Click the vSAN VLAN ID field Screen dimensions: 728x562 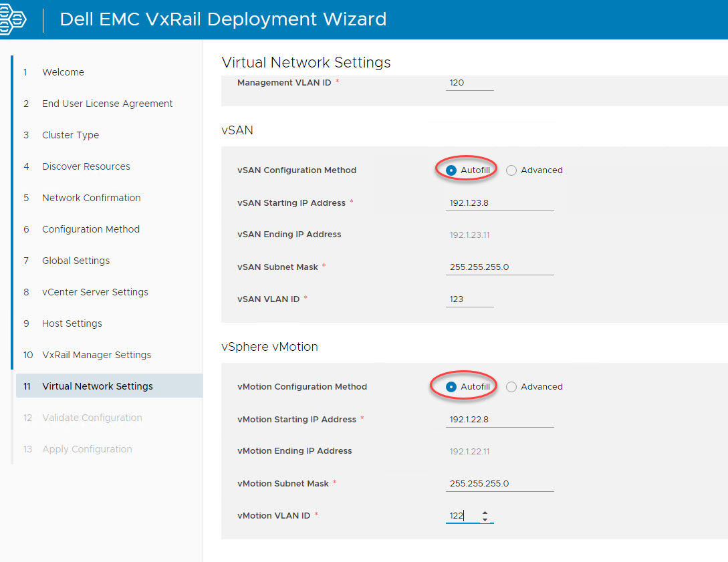469,299
